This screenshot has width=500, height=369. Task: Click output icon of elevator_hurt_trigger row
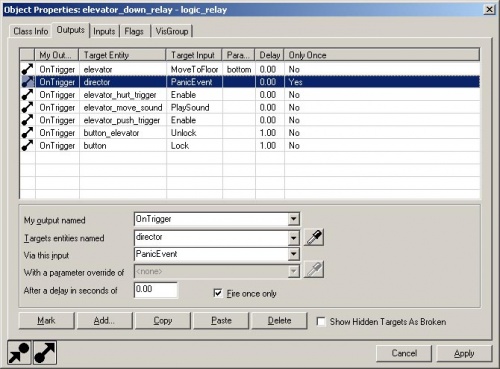click(27, 95)
